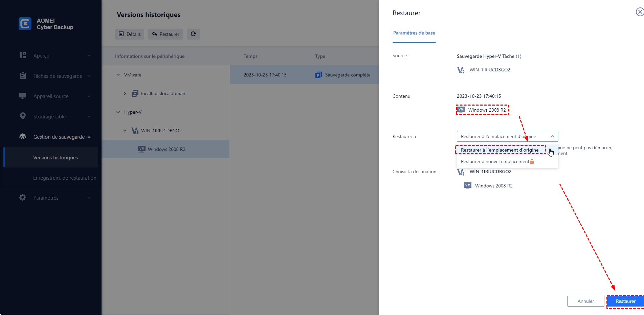
Task: Collapse the VMware tree node
Action: click(x=118, y=75)
